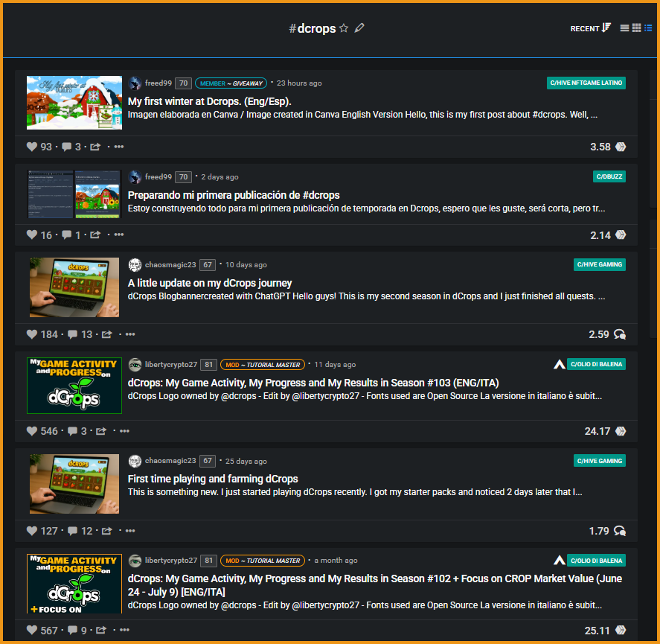Show payout details for 25.11 reward
Viewport: 660px width, 644px height.
tap(621, 630)
